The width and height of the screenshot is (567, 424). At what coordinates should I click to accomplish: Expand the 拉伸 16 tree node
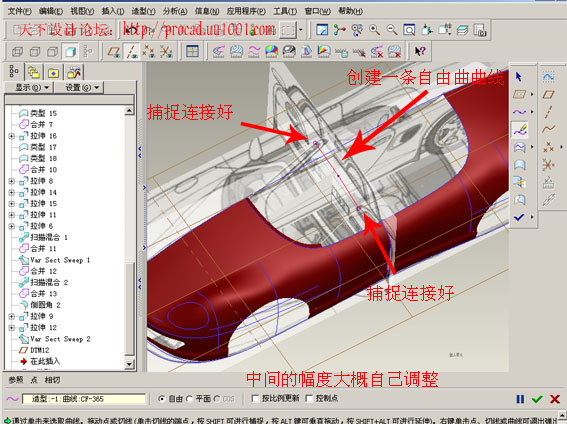click(x=12, y=136)
